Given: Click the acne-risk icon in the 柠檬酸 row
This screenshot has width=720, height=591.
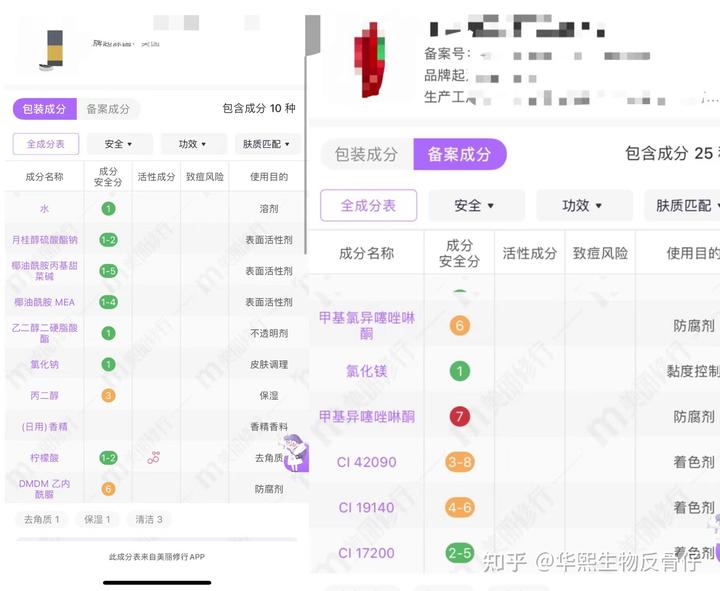Looking at the screenshot, I should [154, 458].
